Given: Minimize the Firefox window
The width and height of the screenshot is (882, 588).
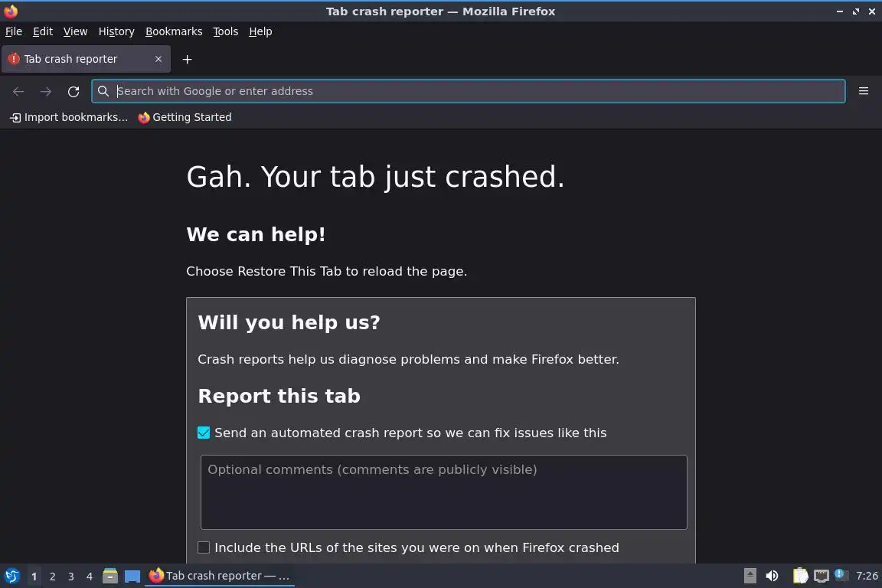Looking at the screenshot, I should 840,11.
